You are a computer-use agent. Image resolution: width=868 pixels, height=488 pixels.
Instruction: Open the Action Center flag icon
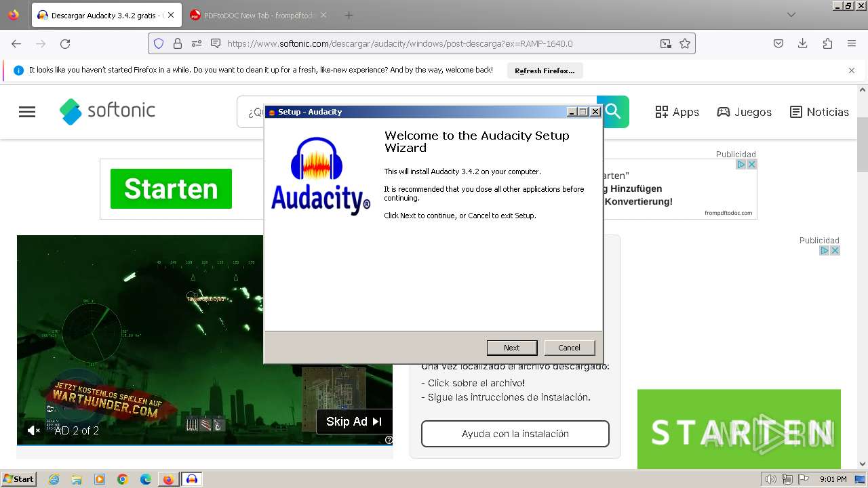tap(804, 479)
